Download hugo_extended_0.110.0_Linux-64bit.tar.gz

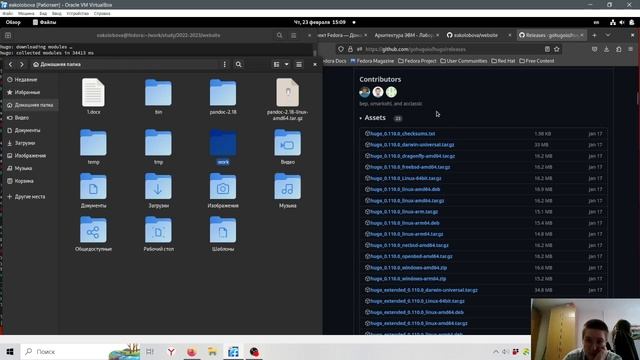click(x=417, y=301)
